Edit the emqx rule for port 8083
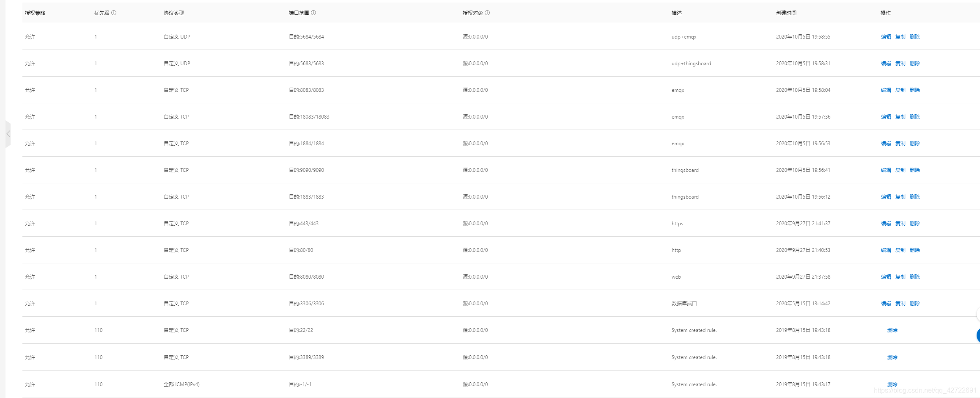The width and height of the screenshot is (980, 398). [886, 90]
